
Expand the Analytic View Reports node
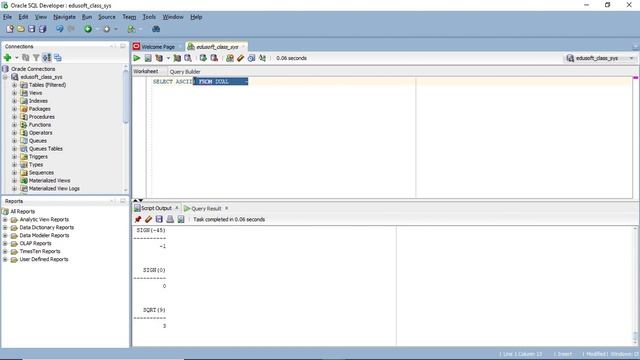[x=5, y=220]
